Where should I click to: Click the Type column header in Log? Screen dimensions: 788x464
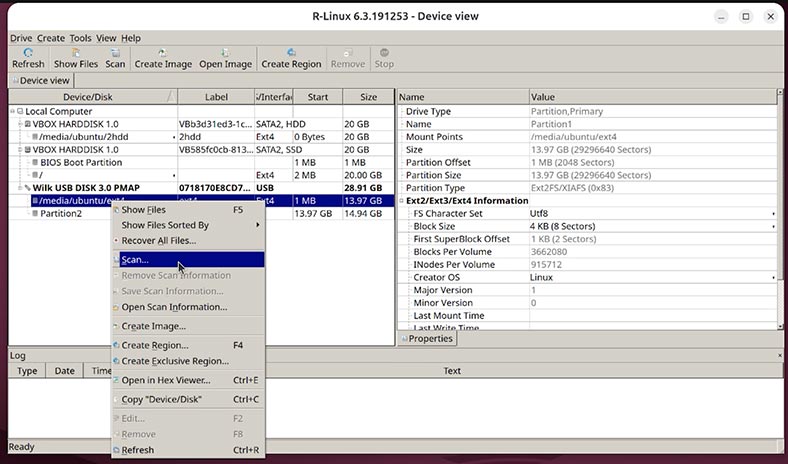coord(27,371)
